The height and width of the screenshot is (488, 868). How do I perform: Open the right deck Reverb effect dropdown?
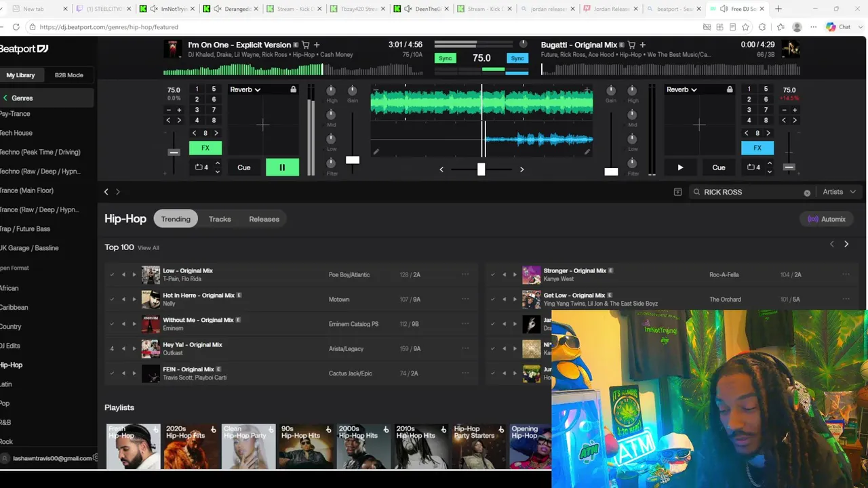(682, 89)
